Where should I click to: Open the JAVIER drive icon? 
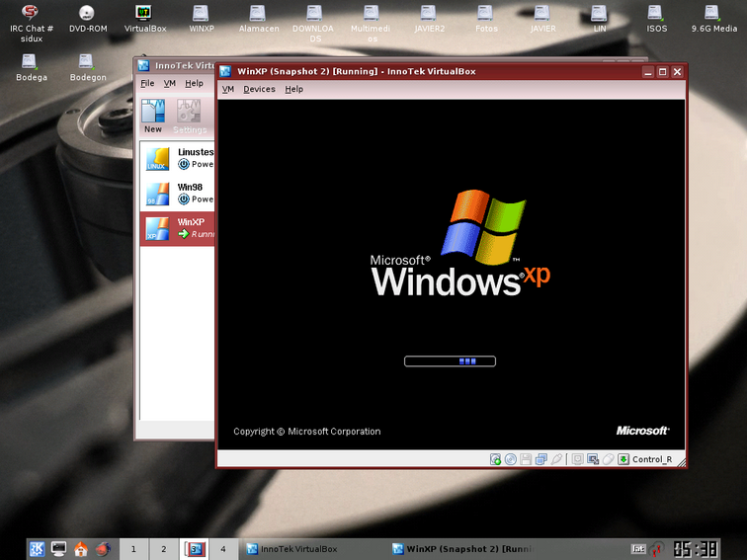click(x=542, y=19)
